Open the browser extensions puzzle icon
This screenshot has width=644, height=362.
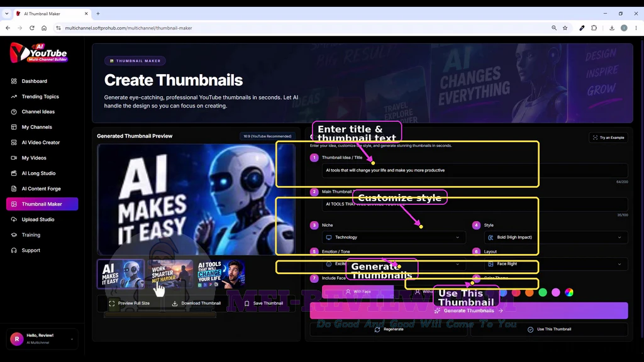[594, 28]
